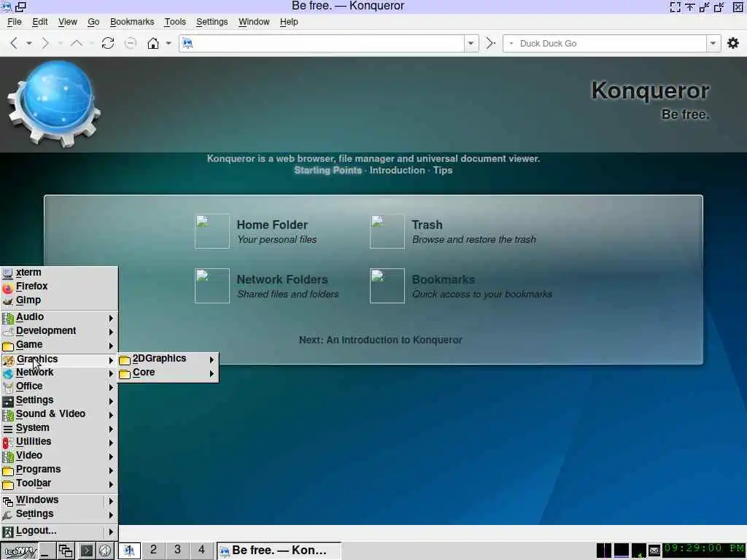747x560 pixels.
Task: Expand the Core submenu
Action: tap(169, 373)
